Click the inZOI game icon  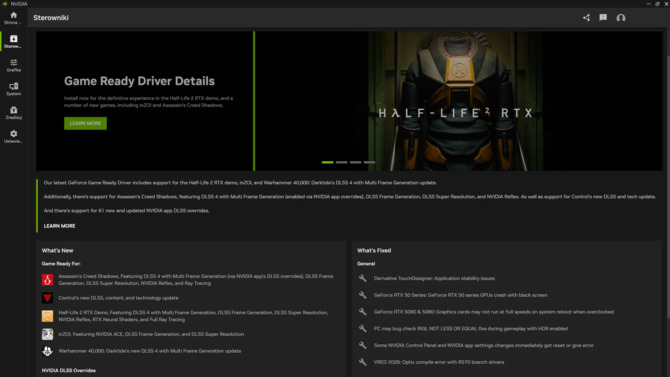click(x=47, y=334)
